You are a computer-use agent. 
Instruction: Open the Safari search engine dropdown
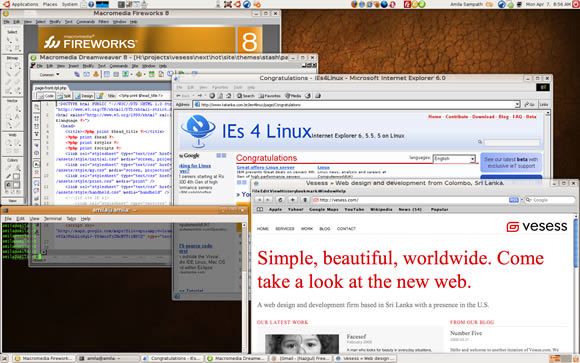point(528,200)
